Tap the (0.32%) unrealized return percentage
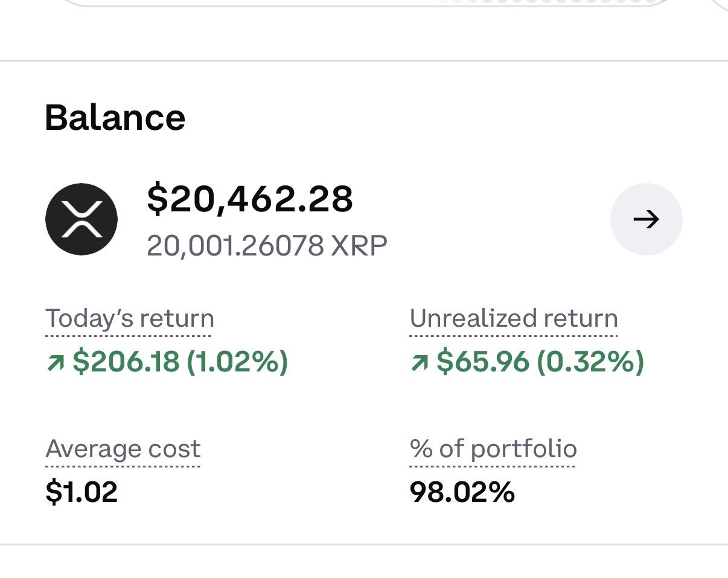The image size is (728, 578). [x=590, y=362]
